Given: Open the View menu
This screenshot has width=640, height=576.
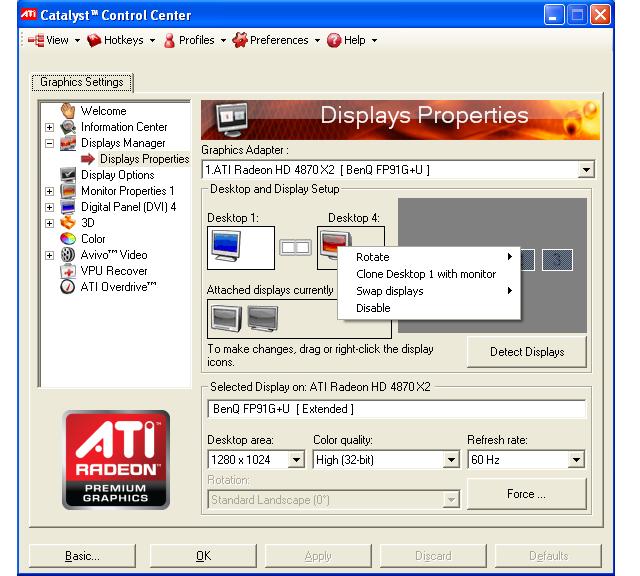Looking at the screenshot, I should (x=54, y=40).
